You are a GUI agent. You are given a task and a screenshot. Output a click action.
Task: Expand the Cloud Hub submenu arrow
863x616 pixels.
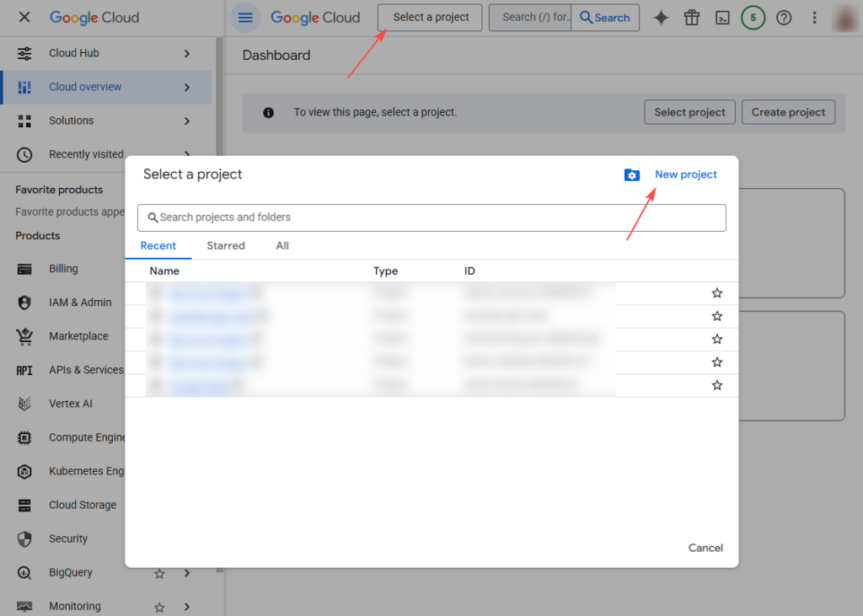[187, 53]
